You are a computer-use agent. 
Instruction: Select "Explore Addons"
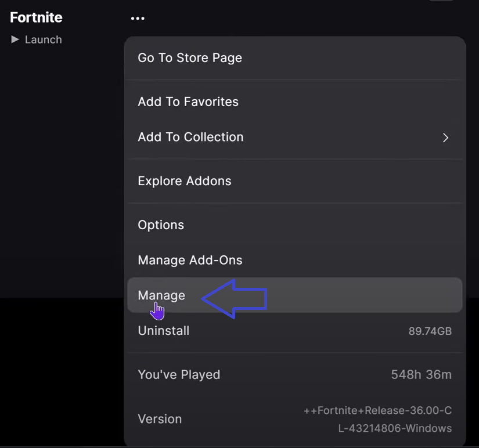pyautogui.click(x=184, y=180)
